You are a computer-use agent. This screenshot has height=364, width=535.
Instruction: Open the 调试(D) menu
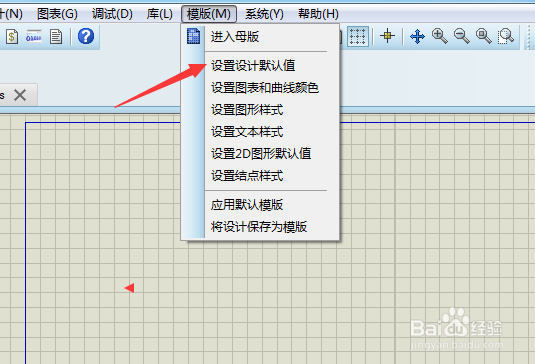point(112,14)
